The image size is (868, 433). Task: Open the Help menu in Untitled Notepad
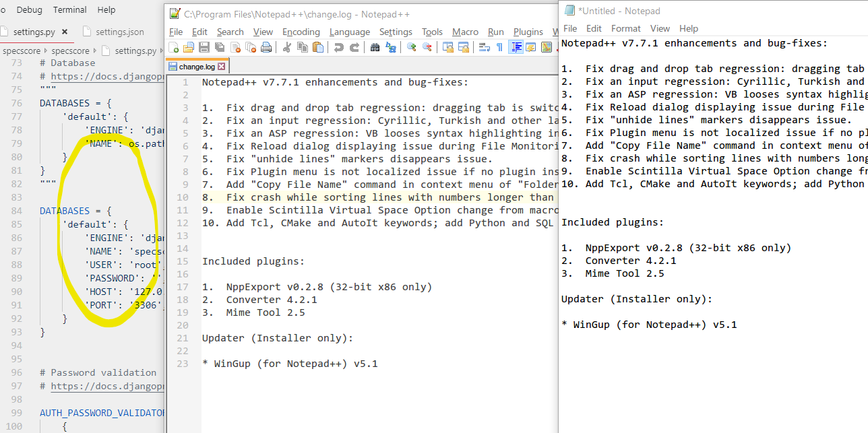pyautogui.click(x=689, y=28)
